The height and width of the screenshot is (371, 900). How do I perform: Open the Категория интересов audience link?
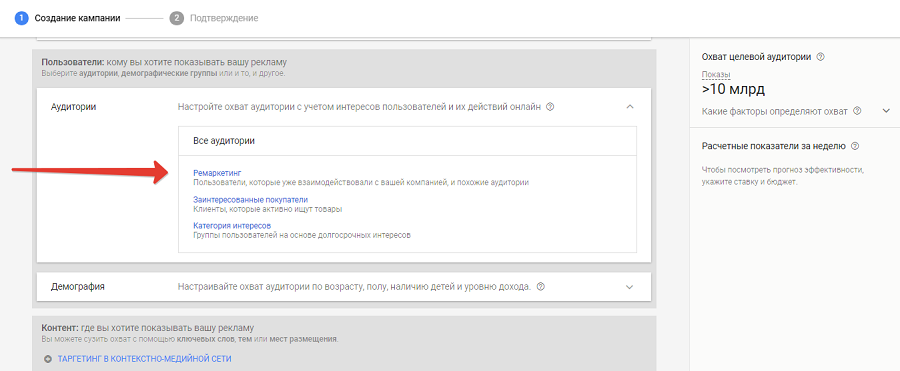232,226
